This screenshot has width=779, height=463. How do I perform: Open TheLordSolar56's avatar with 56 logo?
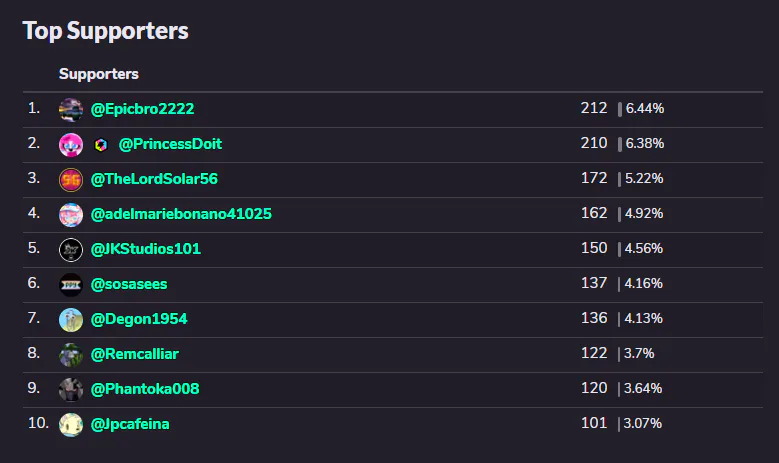point(71,180)
